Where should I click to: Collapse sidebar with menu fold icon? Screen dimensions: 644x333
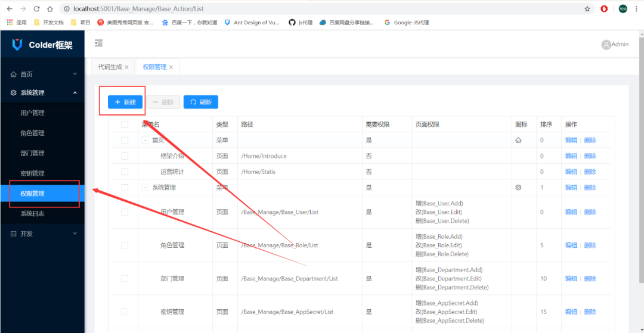pos(98,43)
